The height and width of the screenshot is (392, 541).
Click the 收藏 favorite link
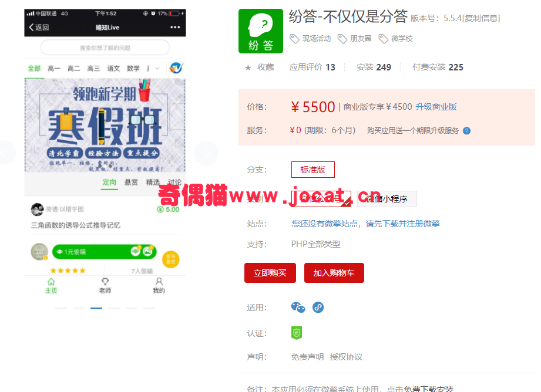pos(266,67)
